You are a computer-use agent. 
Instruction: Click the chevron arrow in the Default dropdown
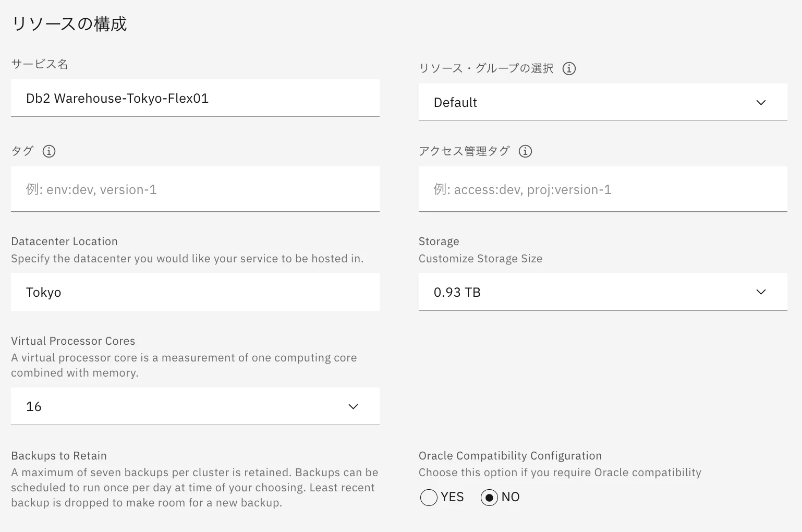[761, 103]
